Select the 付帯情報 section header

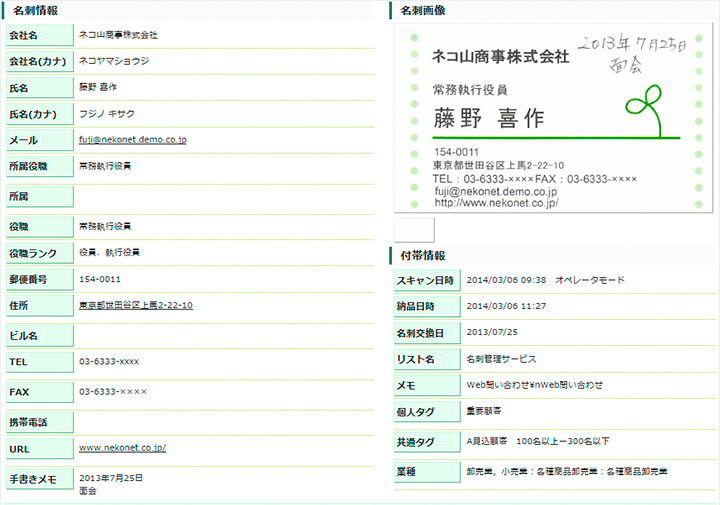[422, 256]
